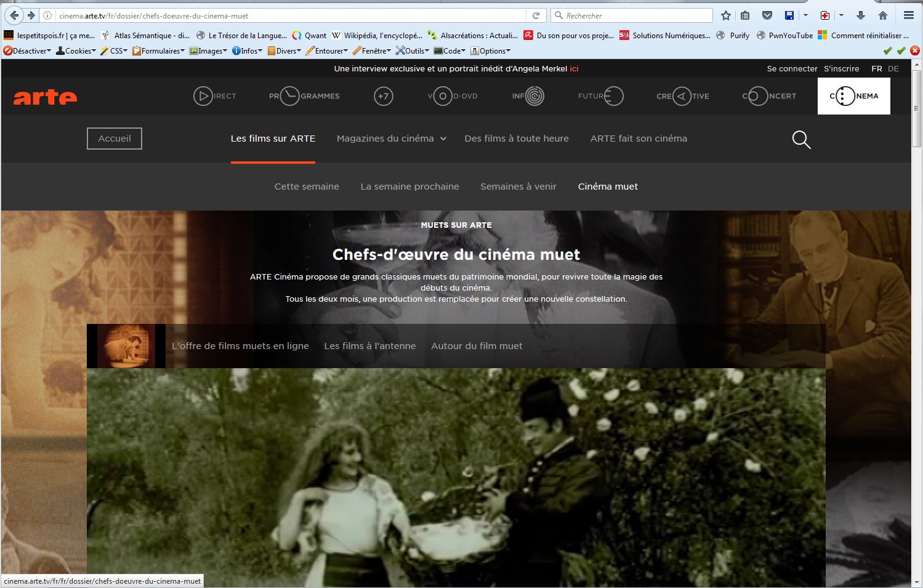Open the ARTE Direct live icon
The height and width of the screenshot is (588, 923).
coord(203,96)
